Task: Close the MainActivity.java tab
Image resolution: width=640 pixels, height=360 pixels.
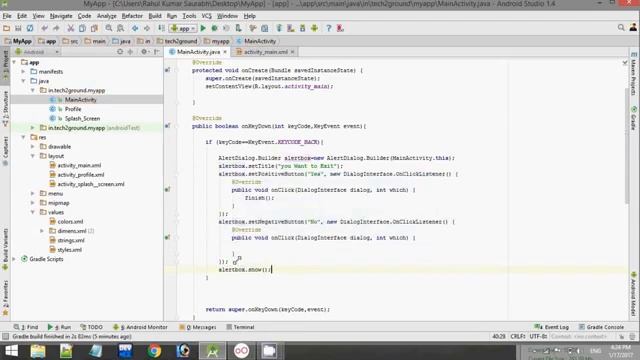Action: tap(225, 52)
